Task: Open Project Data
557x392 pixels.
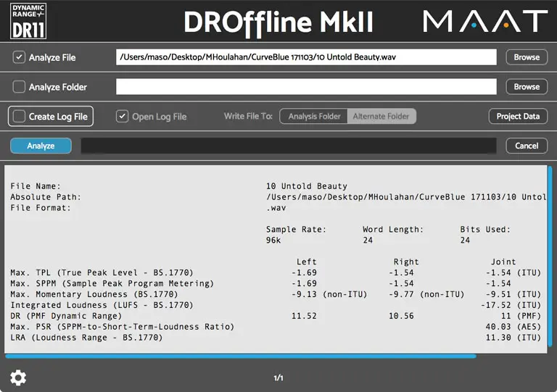Action: pyautogui.click(x=518, y=117)
